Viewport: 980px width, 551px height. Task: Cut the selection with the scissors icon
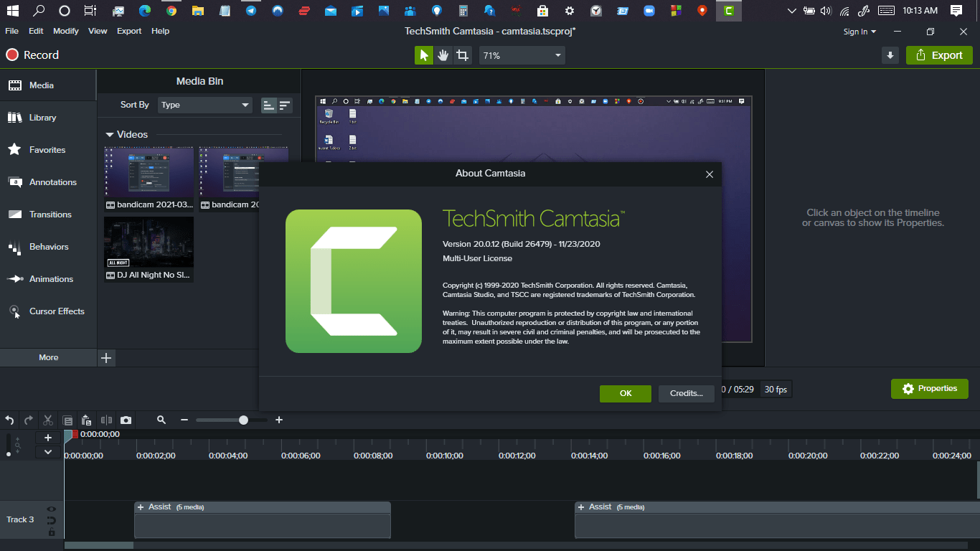coord(48,420)
